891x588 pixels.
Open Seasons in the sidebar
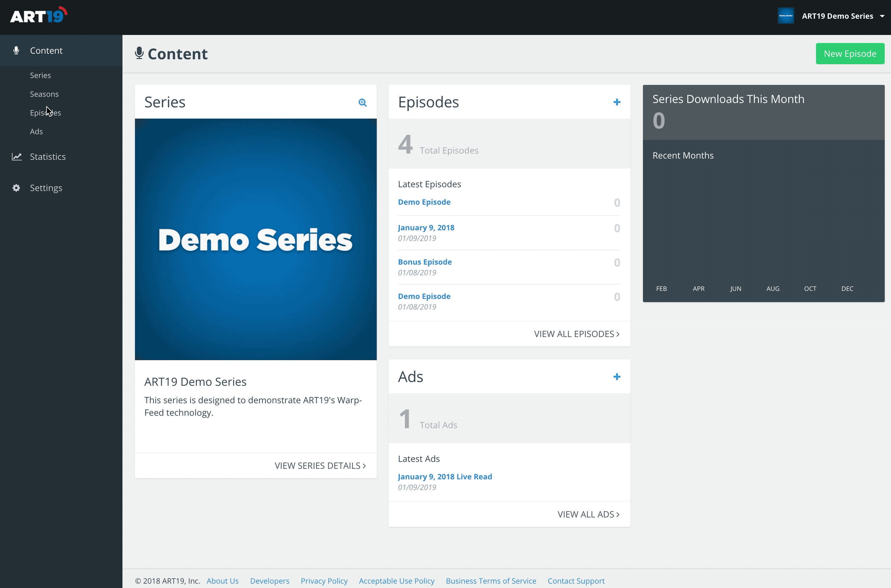tap(44, 94)
